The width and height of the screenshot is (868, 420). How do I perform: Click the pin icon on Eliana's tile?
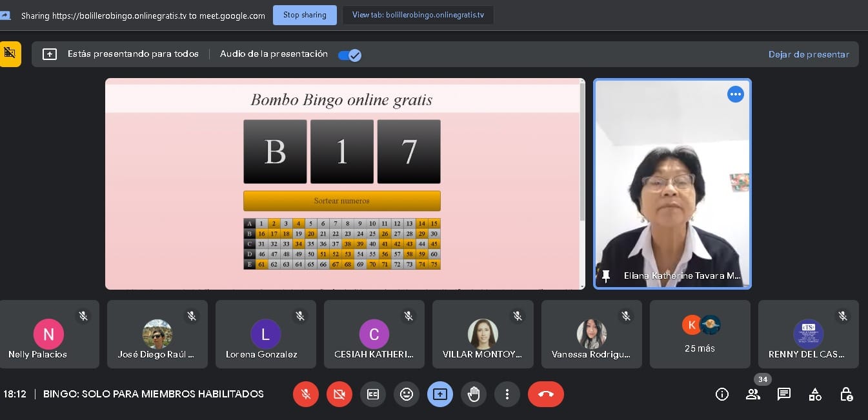pos(605,276)
